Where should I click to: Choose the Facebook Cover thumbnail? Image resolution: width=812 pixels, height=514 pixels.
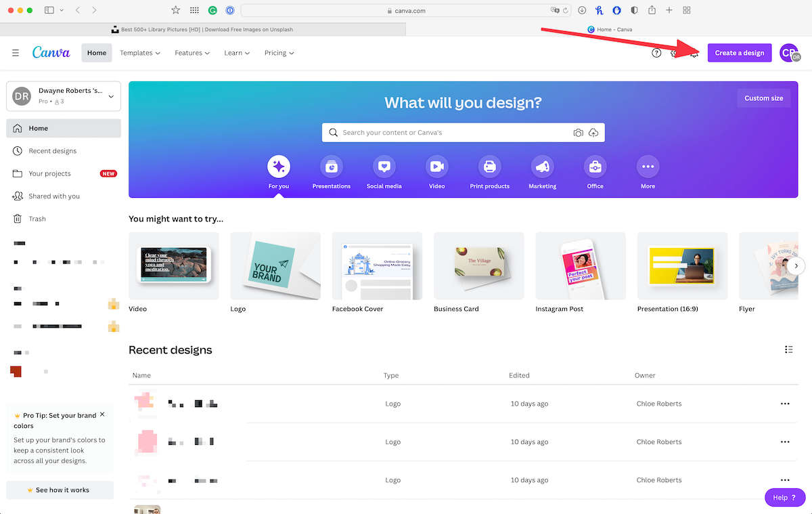377,266
